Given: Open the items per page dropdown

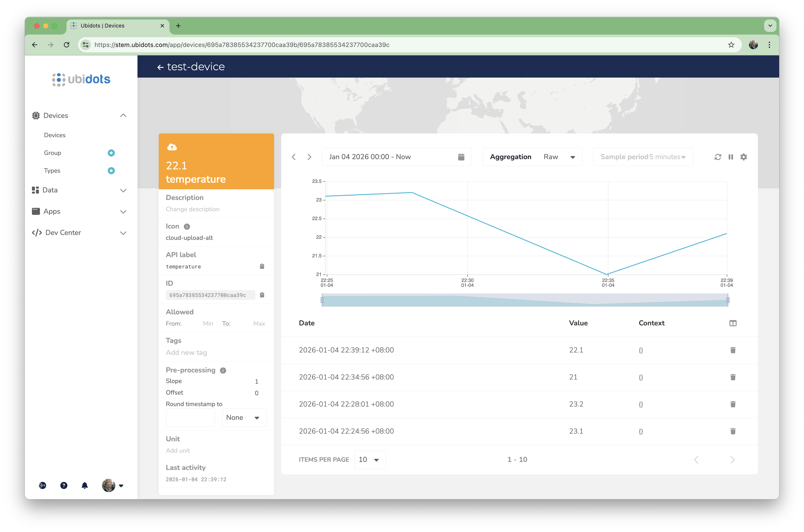Looking at the screenshot, I should pyautogui.click(x=370, y=459).
